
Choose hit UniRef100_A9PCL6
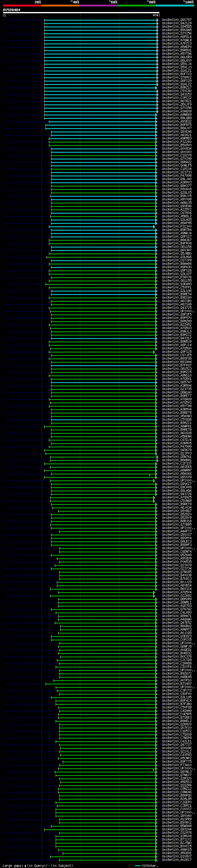click(x=176, y=37)
